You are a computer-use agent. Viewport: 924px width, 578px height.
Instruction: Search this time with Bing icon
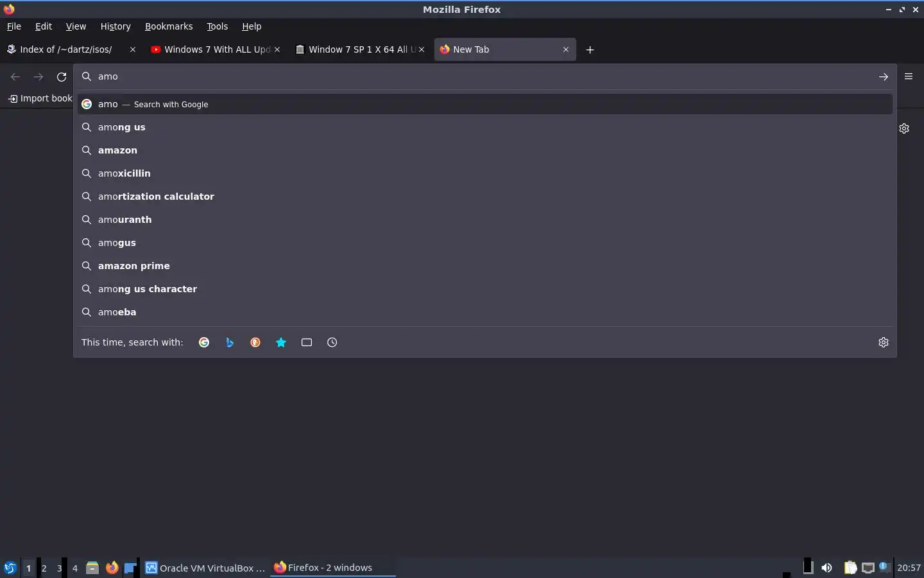230,342
